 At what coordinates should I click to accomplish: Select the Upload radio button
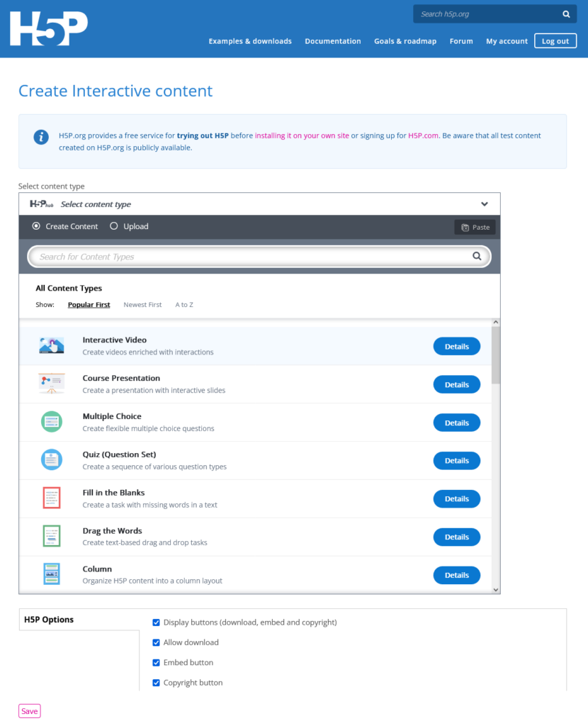(x=114, y=226)
